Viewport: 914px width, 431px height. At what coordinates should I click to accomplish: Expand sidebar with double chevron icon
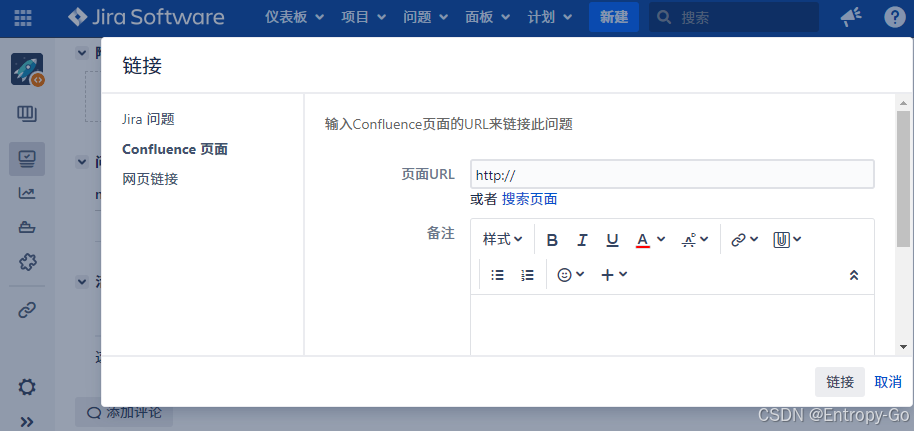click(27, 421)
